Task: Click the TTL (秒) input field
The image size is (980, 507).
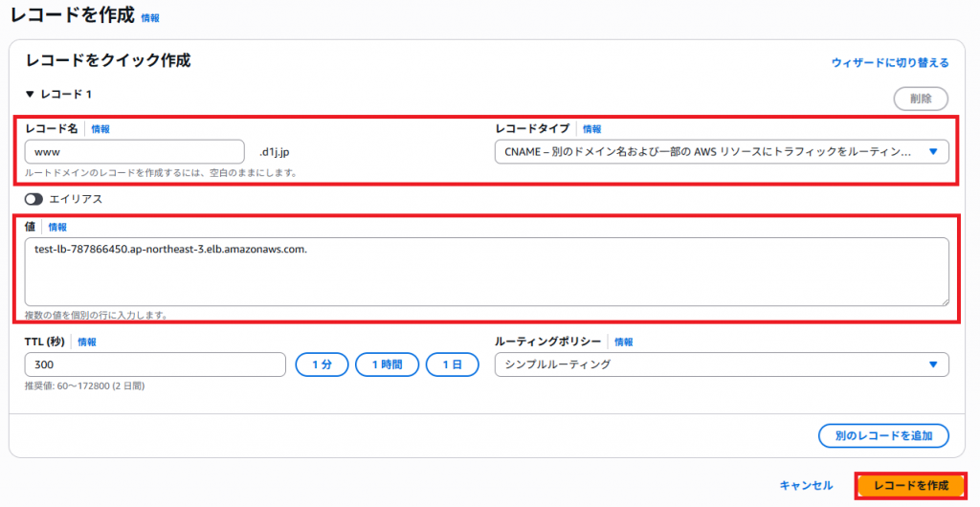Action: pos(155,364)
